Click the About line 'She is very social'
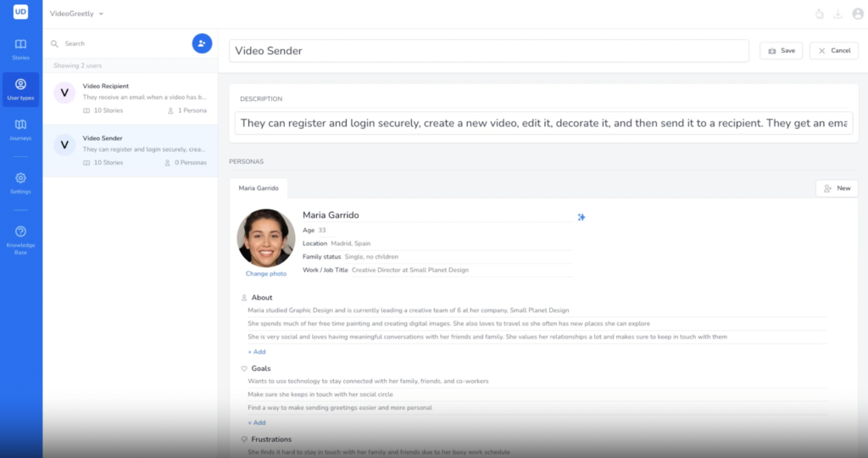This screenshot has height=458, width=868. point(537,338)
